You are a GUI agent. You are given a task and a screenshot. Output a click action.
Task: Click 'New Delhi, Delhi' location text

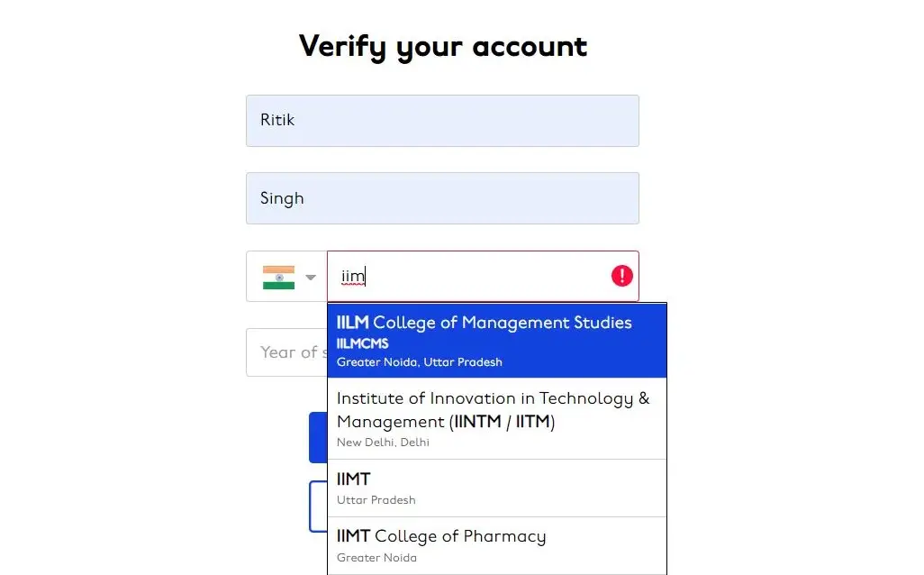tap(383, 443)
